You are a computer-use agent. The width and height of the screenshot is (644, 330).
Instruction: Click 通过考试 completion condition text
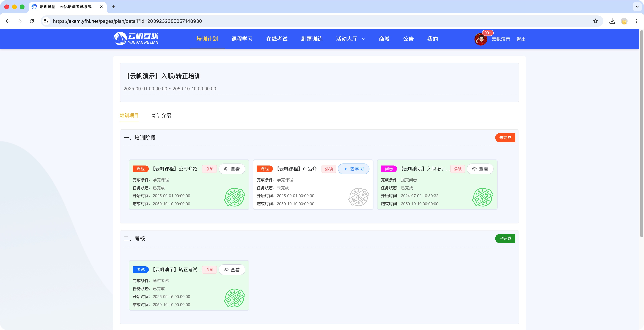point(161,281)
